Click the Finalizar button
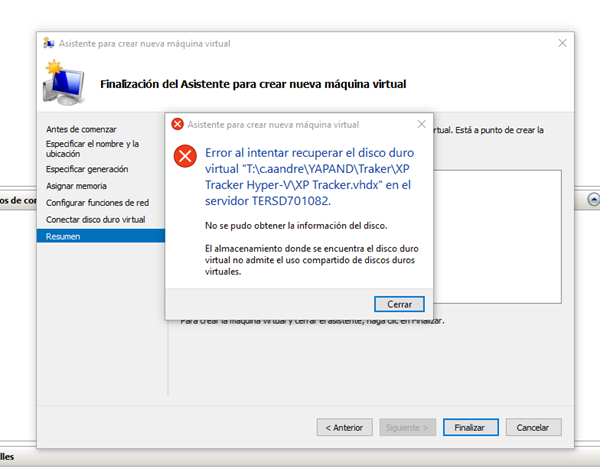The image size is (600, 472). pos(471,427)
